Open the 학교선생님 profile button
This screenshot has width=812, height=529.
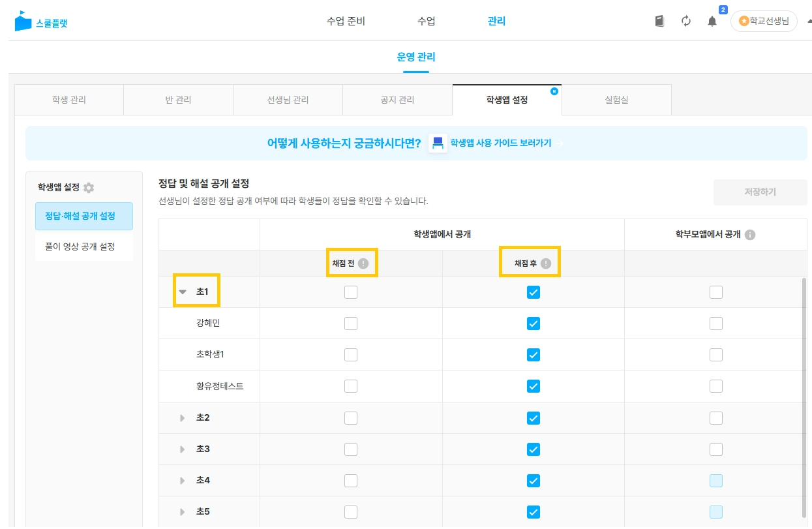point(764,21)
